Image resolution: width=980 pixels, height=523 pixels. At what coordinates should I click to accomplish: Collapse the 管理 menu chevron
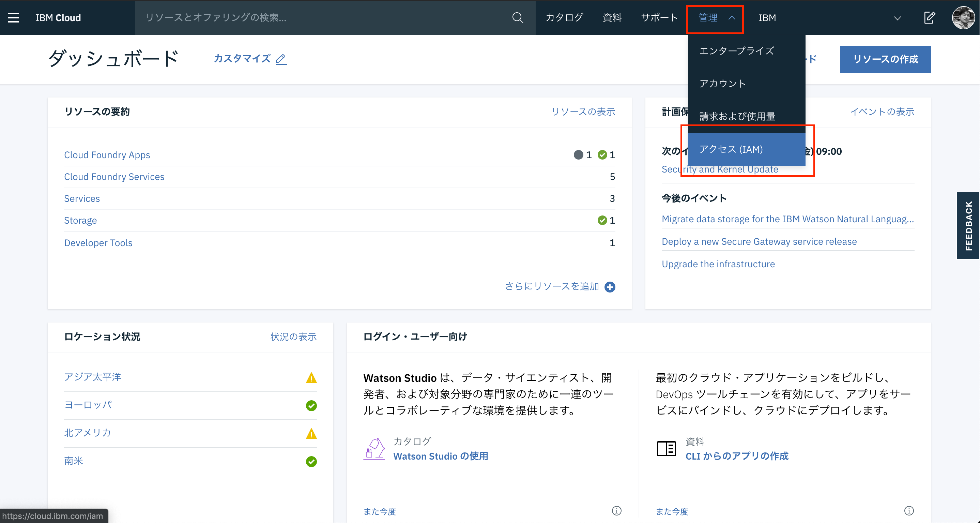click(x=732, y=18)
